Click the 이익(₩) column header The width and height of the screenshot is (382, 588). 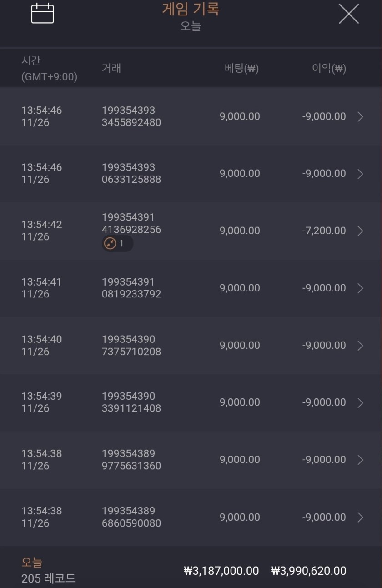tap(329, 69)
